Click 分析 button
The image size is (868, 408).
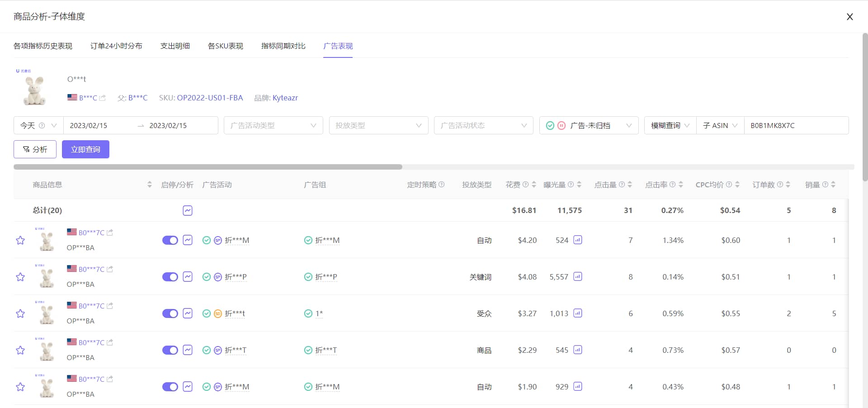(x=35, y=149)
